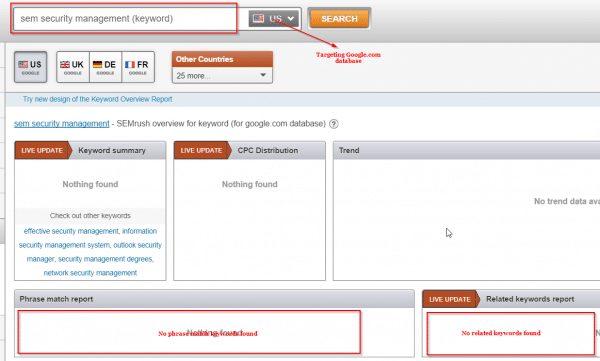Open 'information security management system' link
Image resolution: width=600 pixels, height=361 pixels.
point(90,238)
